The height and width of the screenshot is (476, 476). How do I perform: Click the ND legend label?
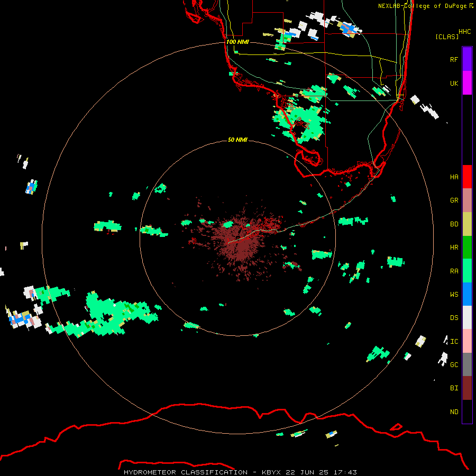click(454, 412)
